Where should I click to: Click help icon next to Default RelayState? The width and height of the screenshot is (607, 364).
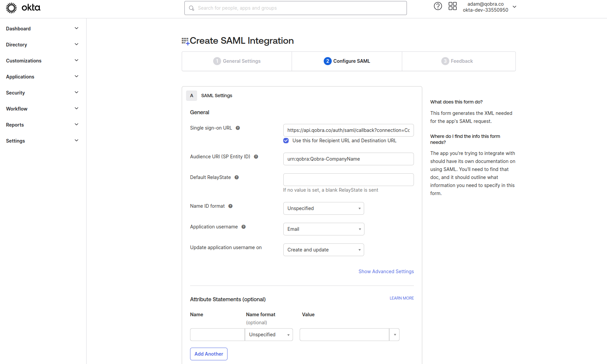pos(237,177)
